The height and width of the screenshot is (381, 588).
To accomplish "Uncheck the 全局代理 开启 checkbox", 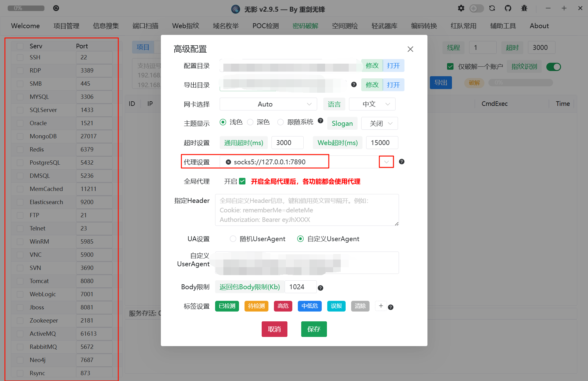I will [242, 181].
